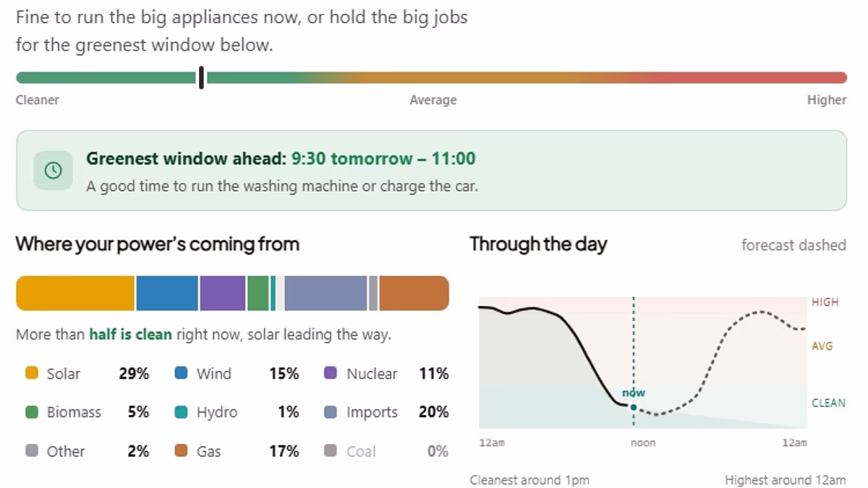Click the Gas orange legend swatch
868x488 pixels.
click(x=182, y=450)
